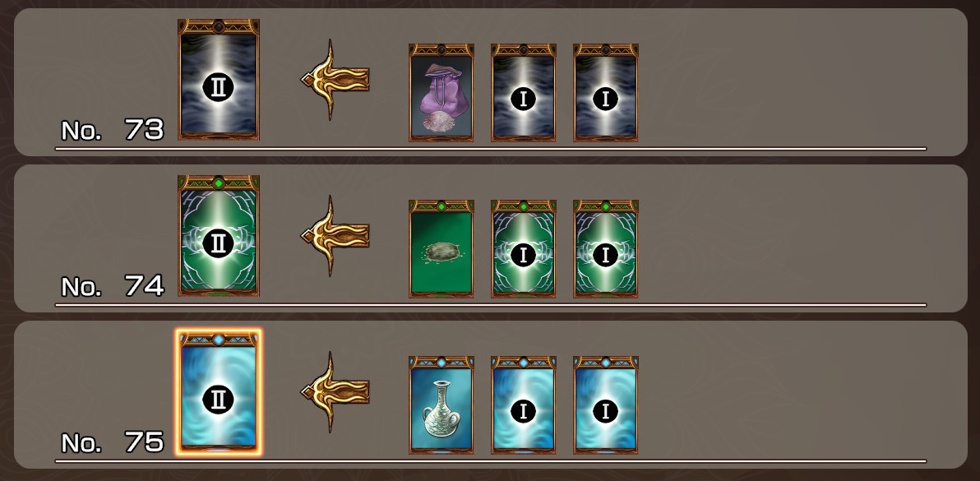Click the golden arrow in row No. 75
This screenshot has height=481, width=980.
pos(335,391)
